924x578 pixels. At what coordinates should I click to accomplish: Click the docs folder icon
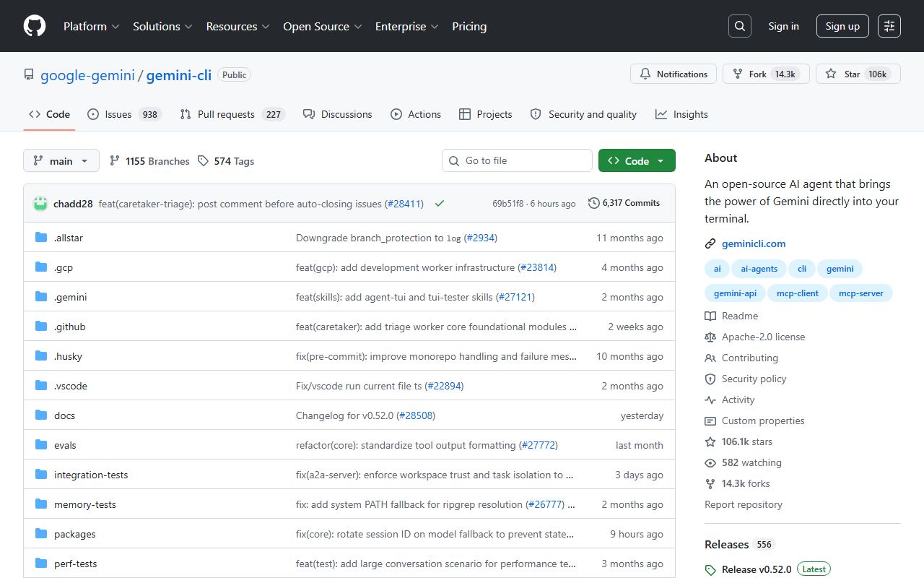41,415
